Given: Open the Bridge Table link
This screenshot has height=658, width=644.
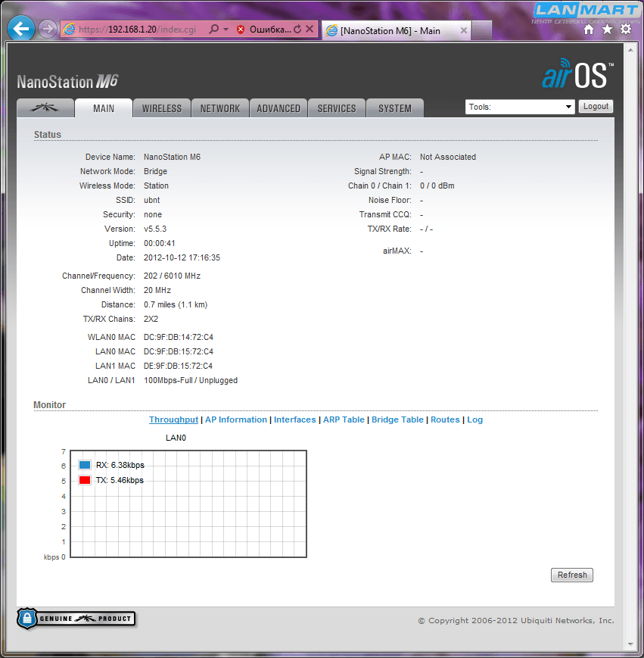Looking at the screenshot, I should 397,419.
